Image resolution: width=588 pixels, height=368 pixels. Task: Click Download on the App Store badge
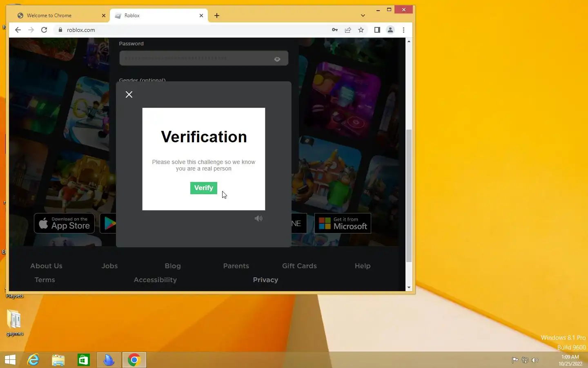pos(64,223)
